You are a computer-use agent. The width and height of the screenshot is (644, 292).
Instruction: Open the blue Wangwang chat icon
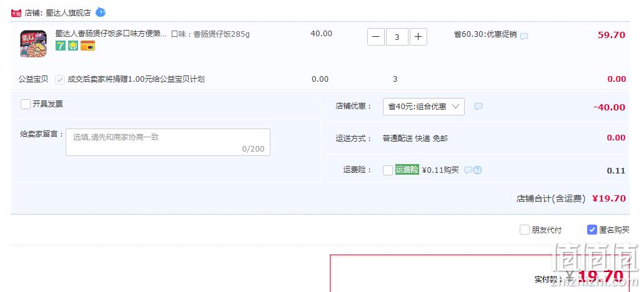tap(101, 12)
